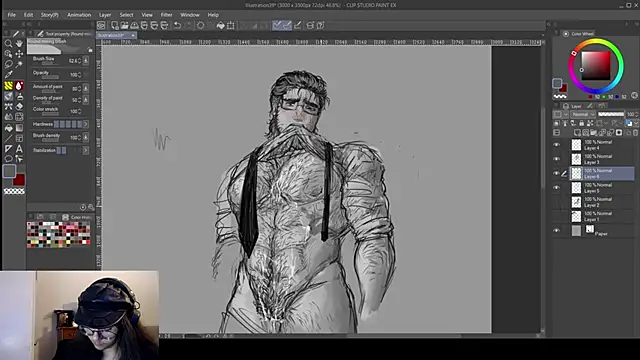The height and width of the screenshot is (360, 640).
Task: Click the New file icon in command bar
Action: coord(115,25)
